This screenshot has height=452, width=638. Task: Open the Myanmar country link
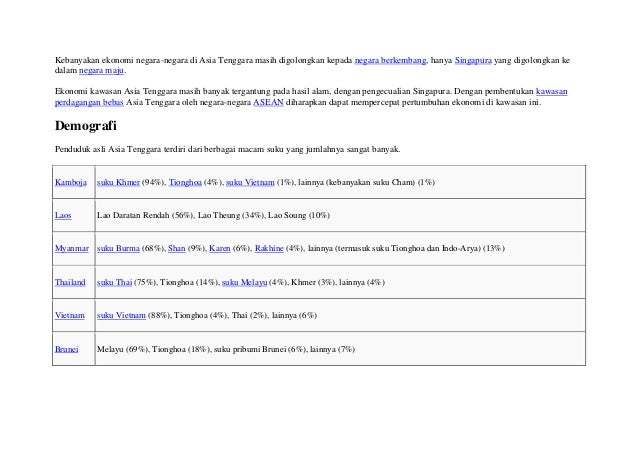point(72,248)
